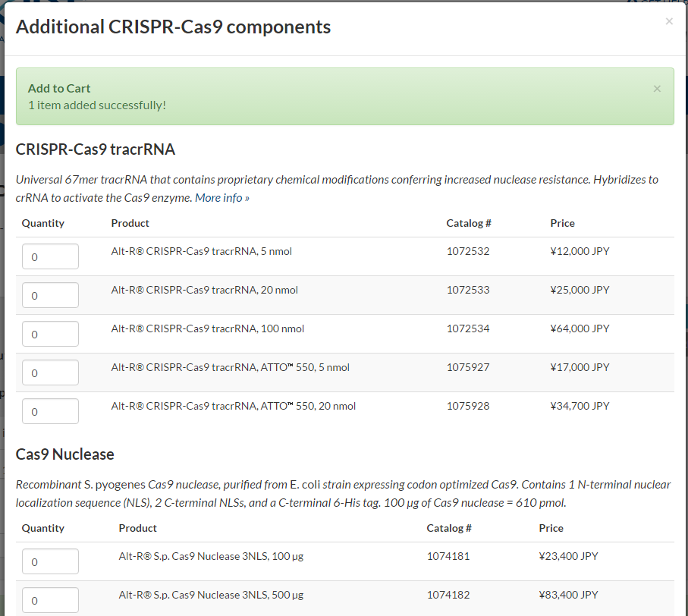Click quantity field for Cas9 Nuclease 100 µg
Image resolution: width=688 pixels, height=616 pixels.
[51, 561]
